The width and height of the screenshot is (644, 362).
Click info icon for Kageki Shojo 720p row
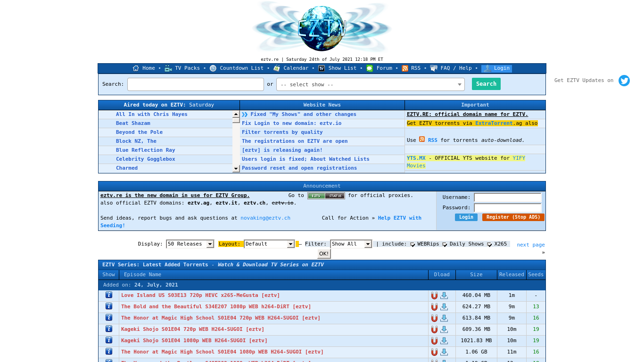point(109,329)
